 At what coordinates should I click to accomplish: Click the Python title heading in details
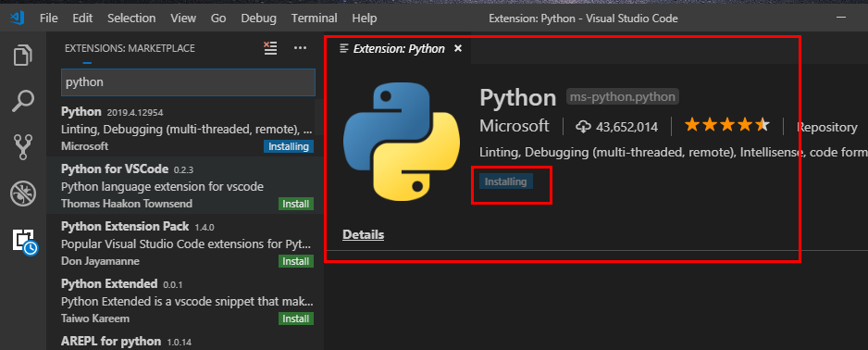(517, 98)
